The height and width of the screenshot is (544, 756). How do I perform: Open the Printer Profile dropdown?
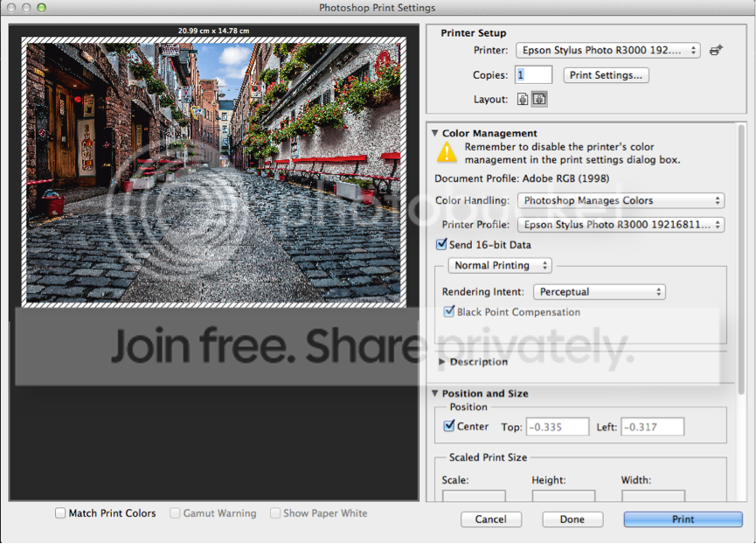pyautogui.click(x=620, y=225)
